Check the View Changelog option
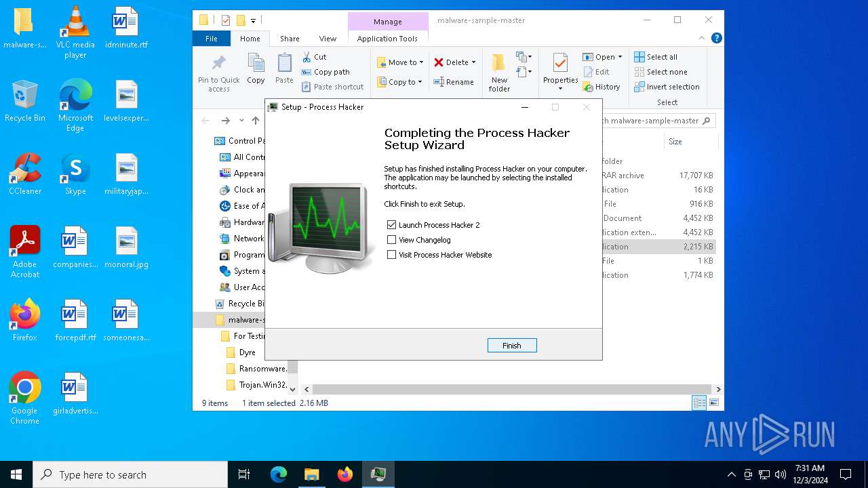868x488 pixels. coord(391,239)
